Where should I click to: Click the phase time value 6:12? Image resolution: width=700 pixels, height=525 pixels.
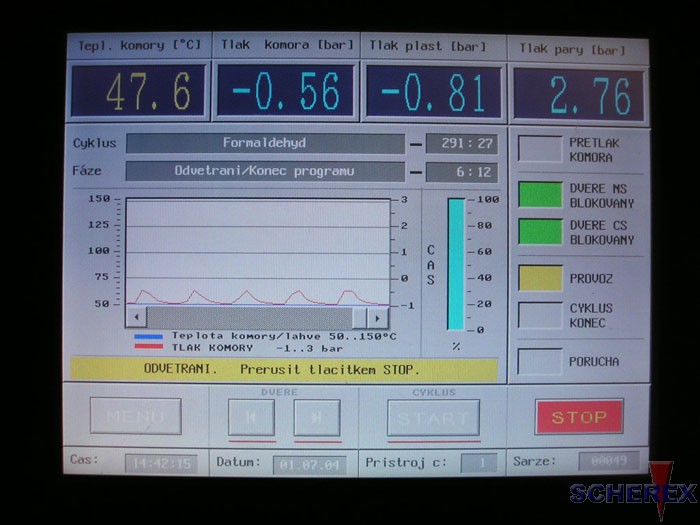[x=462, y=172]
